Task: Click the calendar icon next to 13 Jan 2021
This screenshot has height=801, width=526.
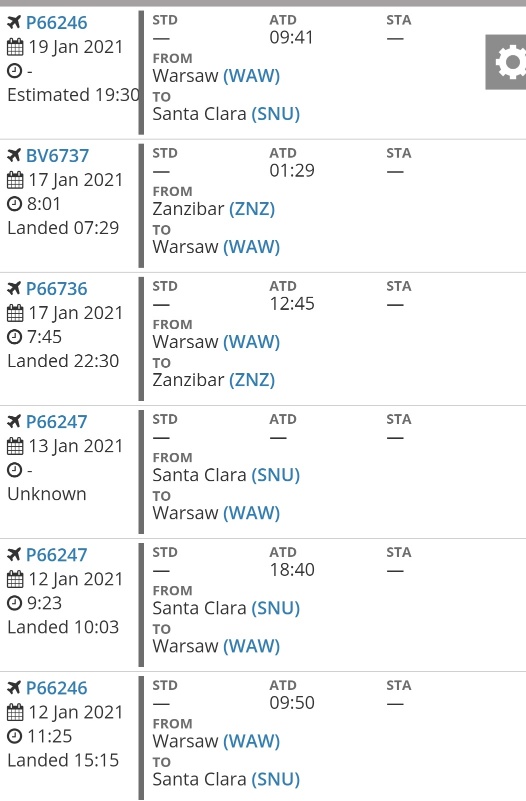Action: point(15,446)
